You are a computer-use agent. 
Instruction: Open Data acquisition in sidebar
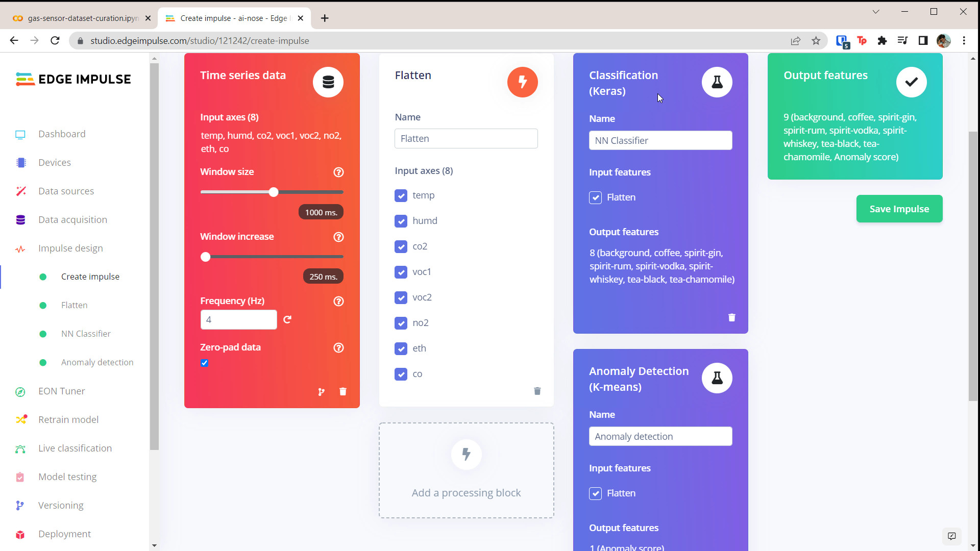point(72,220)
